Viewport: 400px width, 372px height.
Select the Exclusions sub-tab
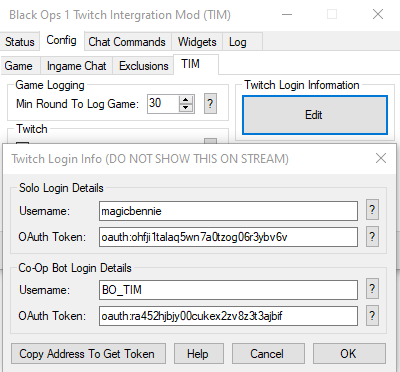tap(144, 66)
